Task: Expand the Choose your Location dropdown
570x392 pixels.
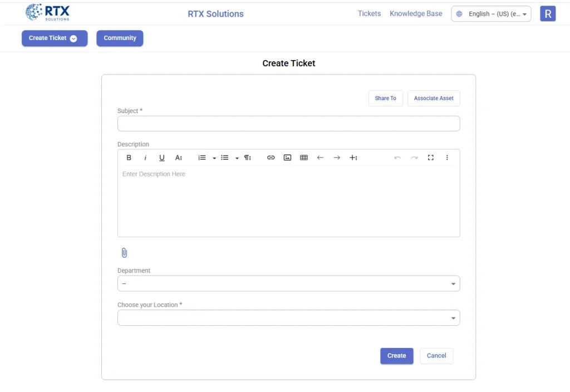Action: click(x=288, y=317)
